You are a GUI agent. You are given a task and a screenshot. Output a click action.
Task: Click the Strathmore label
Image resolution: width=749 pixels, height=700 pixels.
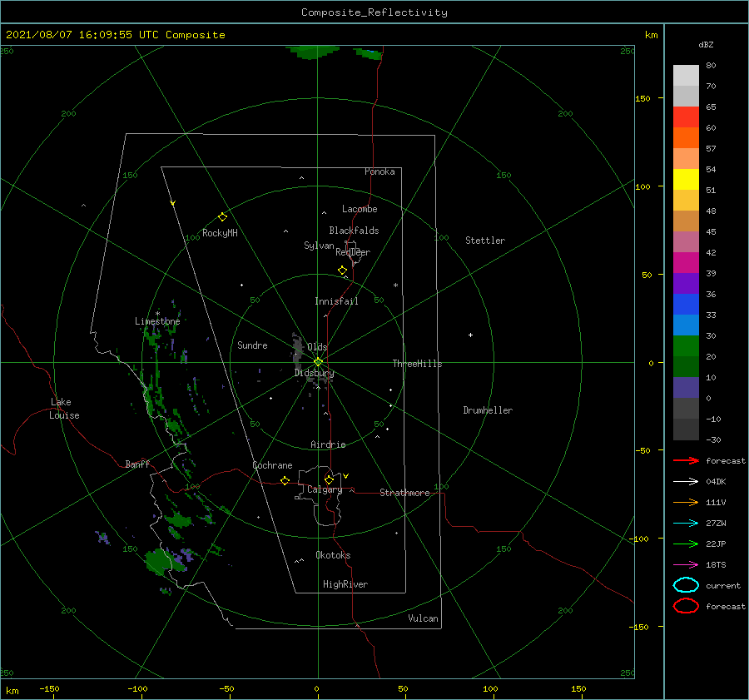[404, 493]
